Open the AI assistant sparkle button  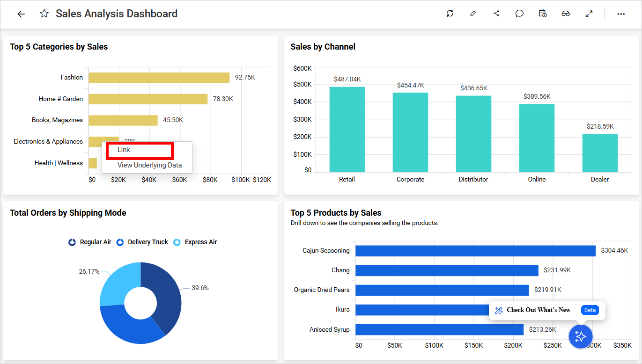[581, 336]
